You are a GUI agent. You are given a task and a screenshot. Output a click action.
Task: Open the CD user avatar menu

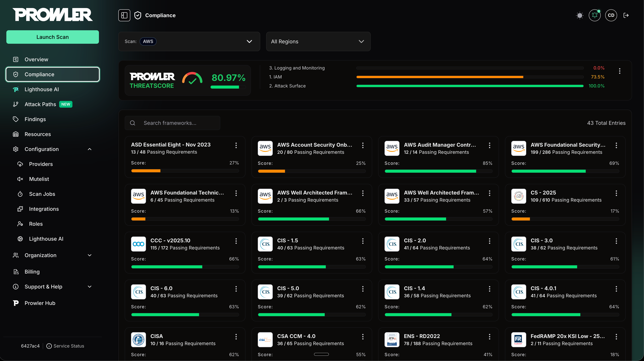[611, 15]
